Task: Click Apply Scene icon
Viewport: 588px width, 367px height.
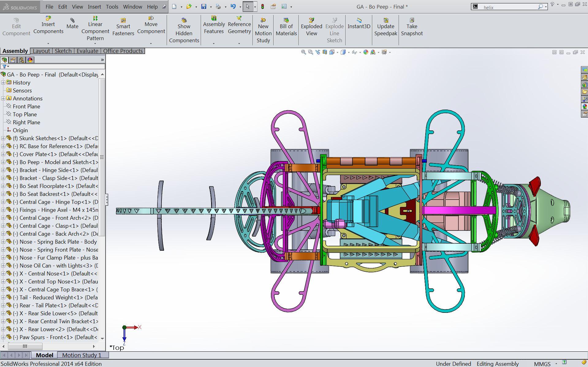Action: tap(373, 52)
